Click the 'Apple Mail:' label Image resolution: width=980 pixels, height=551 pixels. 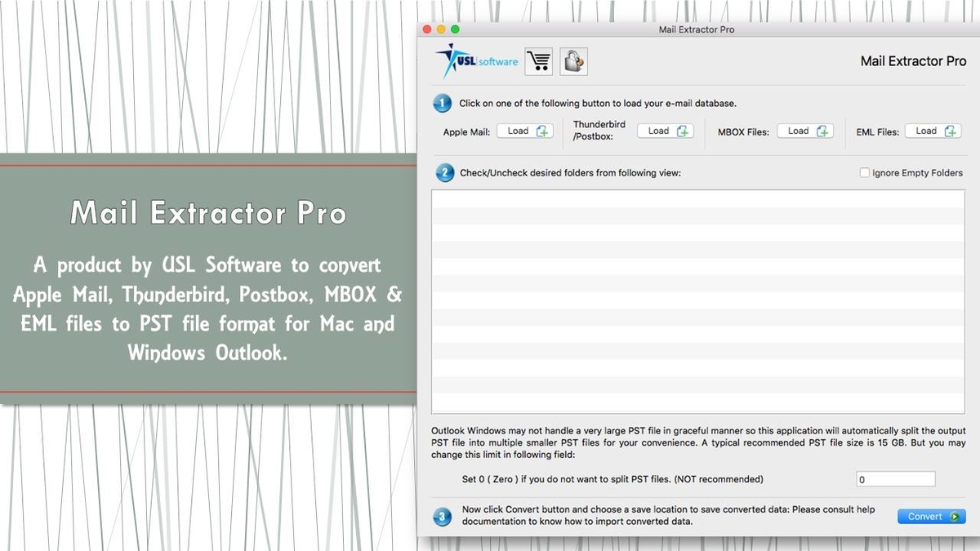point(467,132)
